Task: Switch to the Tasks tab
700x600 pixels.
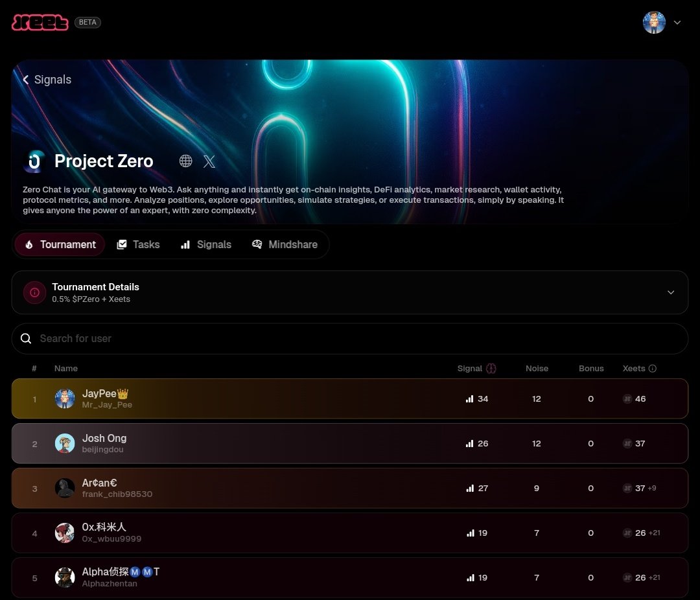Action: tap(138, 245)
